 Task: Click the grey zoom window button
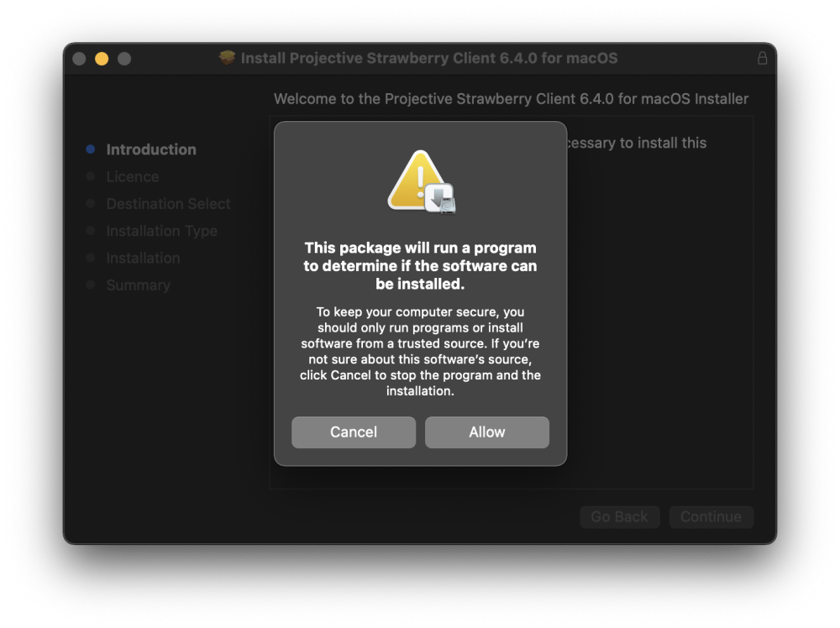(x=124, y=59)
